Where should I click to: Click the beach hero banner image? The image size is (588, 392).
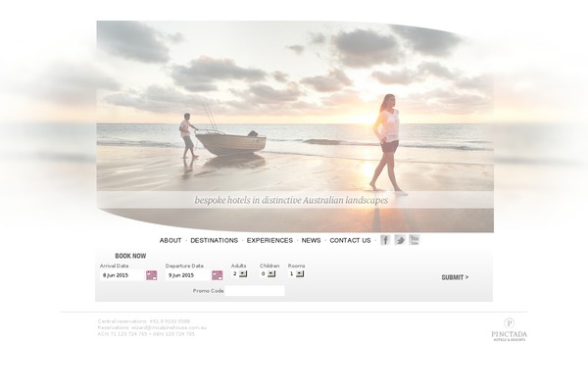pos(295,126)
